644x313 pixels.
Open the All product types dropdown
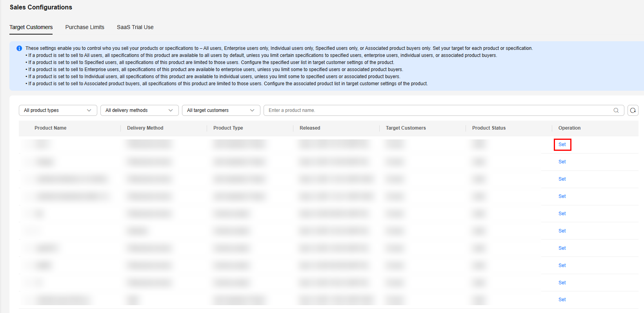[x=58, y=110]
